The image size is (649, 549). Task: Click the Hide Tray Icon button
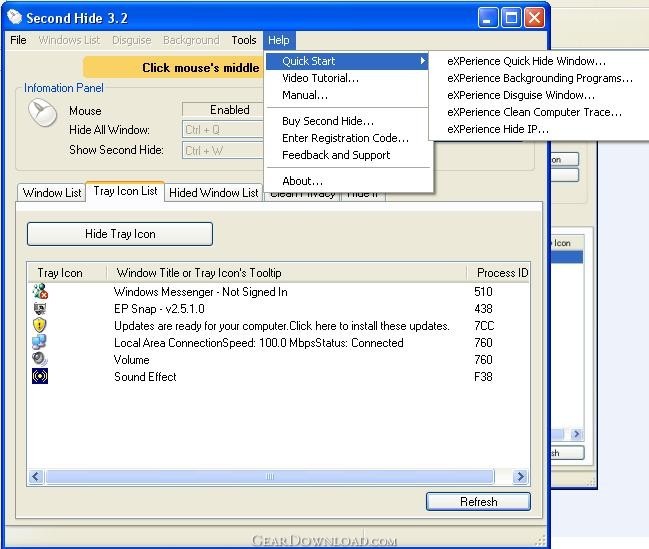[120, 234]
